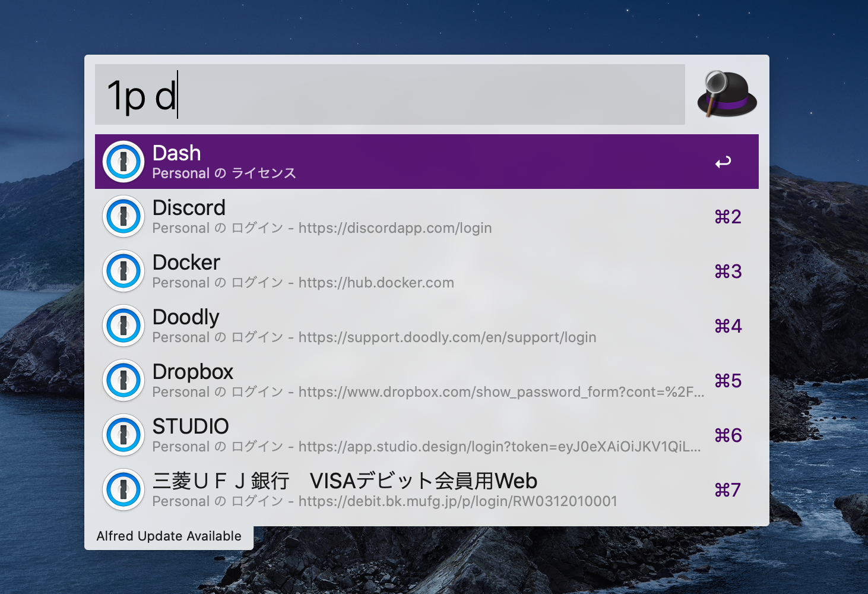
Task: Click the ⌘6 shortcut label for STUDIO
Action: tap(728, 435)
